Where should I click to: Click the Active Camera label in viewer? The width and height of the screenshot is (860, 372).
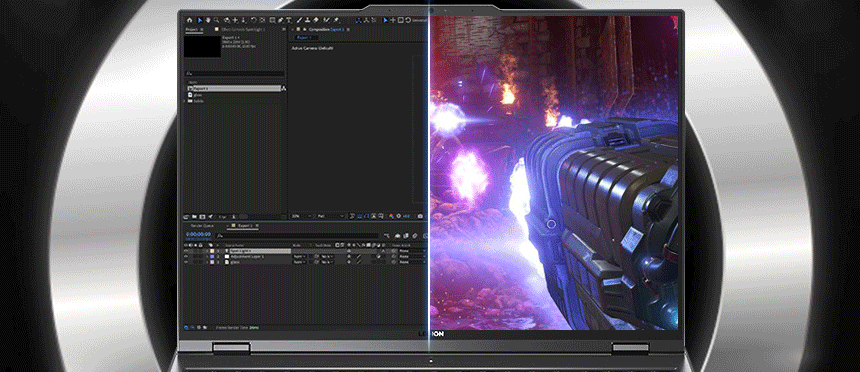313,48
